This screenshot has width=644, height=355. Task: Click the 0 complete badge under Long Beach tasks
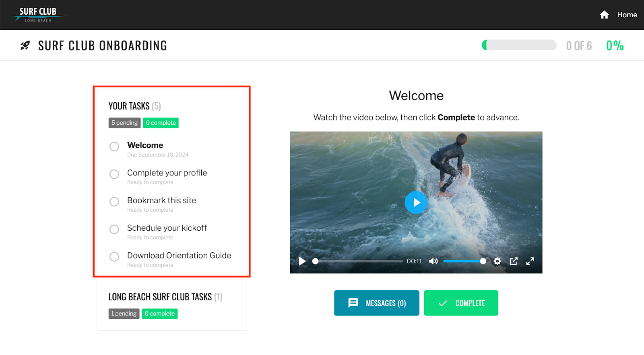(x=160, y=314)
